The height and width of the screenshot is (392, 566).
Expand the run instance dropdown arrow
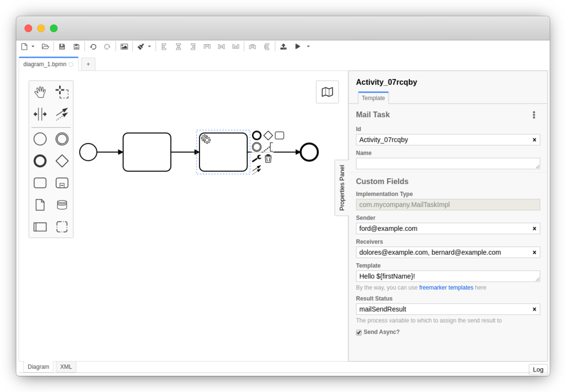(308, 46)
